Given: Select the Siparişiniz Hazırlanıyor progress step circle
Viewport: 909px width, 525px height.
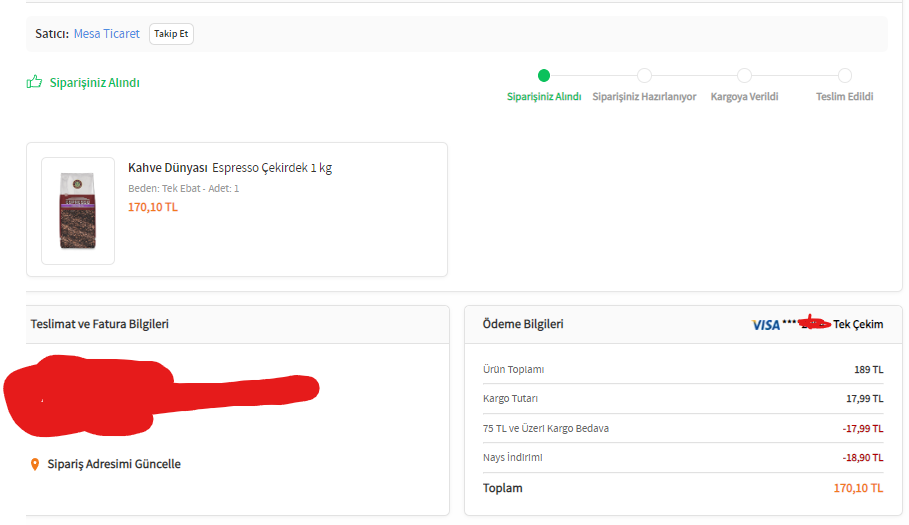Looking at the screenshot, I should click(x=644, y=75).
